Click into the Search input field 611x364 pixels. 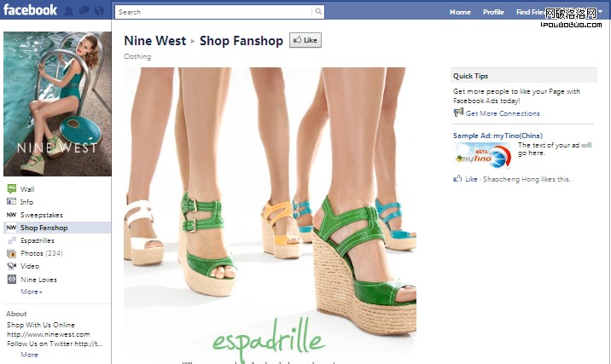point(214,12)
